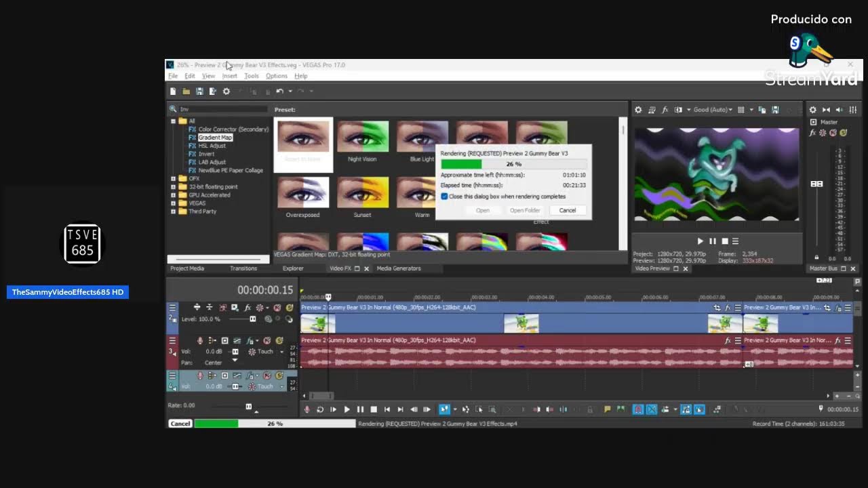
Task: Save snapshot to file in preview toolbar
Action: click(x=775, y=110)
